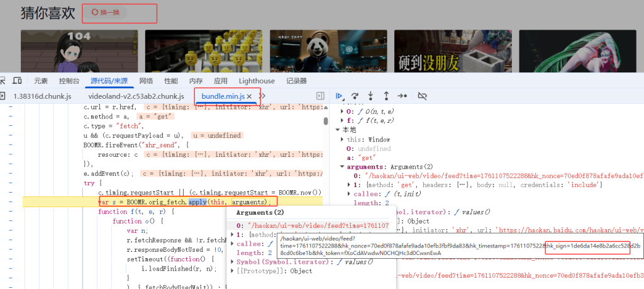Viewport: 644px width, 289px height.
Task: Toggle the deactivate breakpoints icon
Action: click(x=422, y=96)
